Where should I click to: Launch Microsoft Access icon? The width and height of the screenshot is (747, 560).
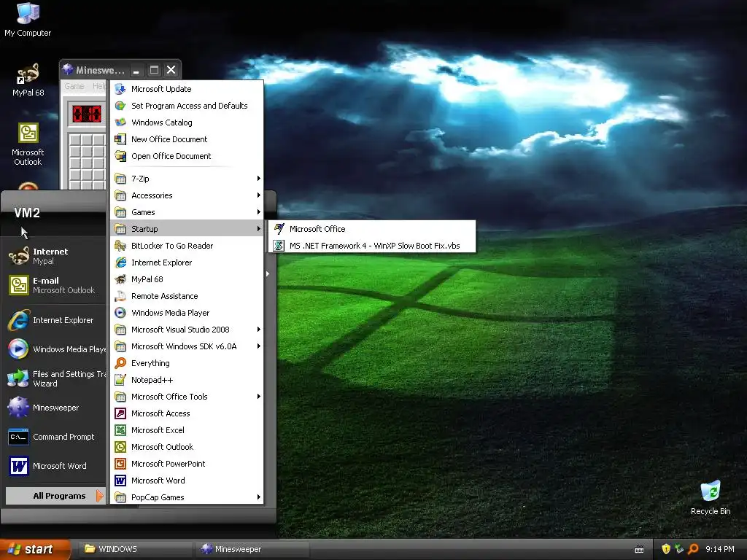point(120,413)
